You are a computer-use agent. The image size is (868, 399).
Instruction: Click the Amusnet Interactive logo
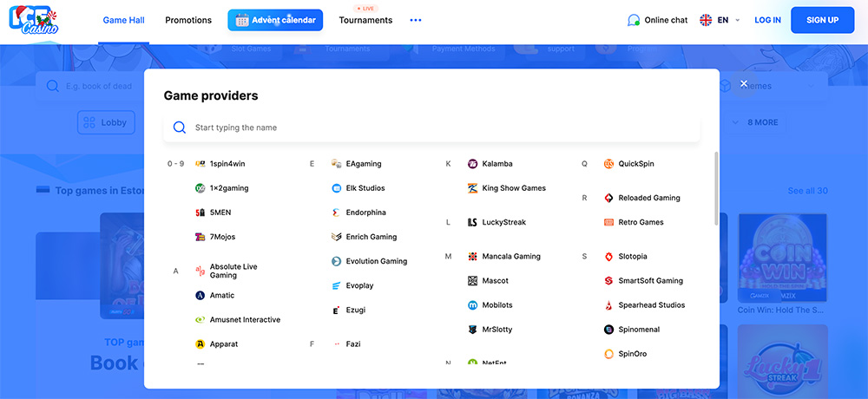201,320
